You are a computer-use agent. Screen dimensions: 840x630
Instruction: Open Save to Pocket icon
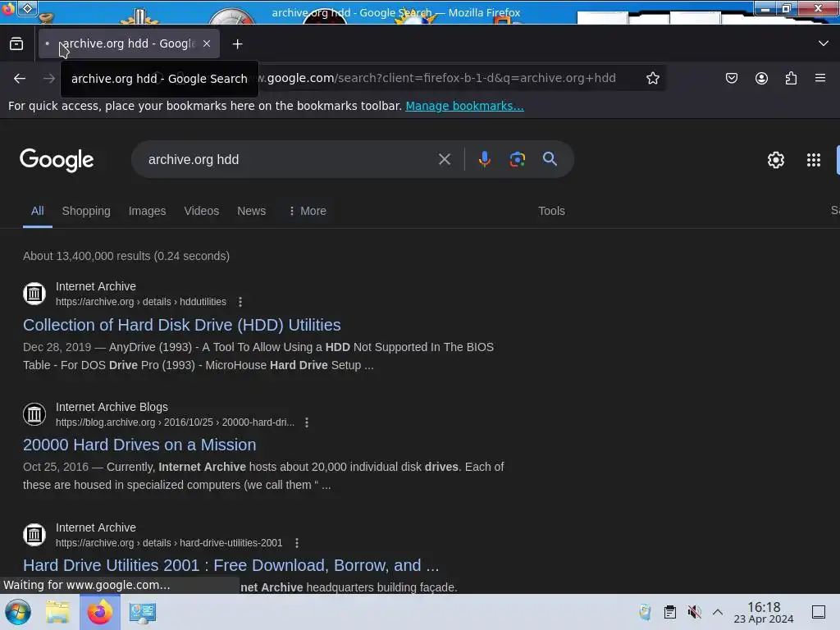(x=731, y=78)
